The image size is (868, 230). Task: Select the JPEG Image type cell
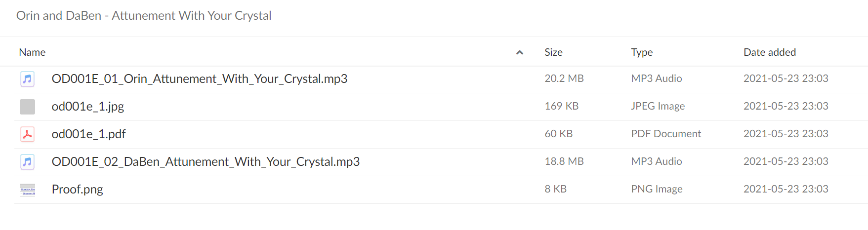658,106
